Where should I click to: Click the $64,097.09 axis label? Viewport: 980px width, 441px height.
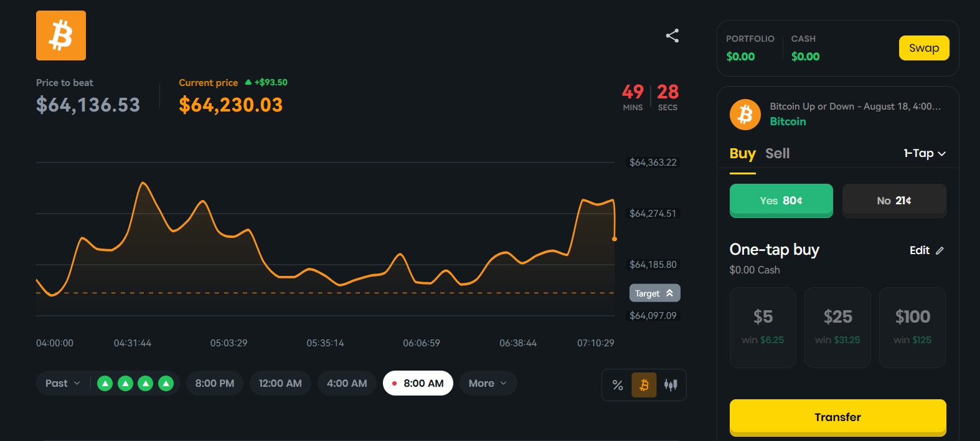653,316
